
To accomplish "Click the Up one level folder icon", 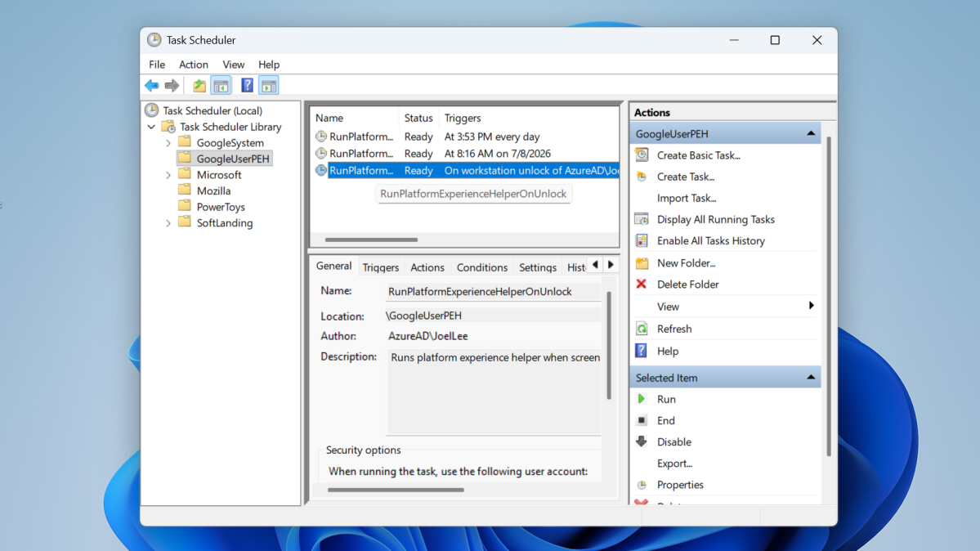I will pos(199,86).
